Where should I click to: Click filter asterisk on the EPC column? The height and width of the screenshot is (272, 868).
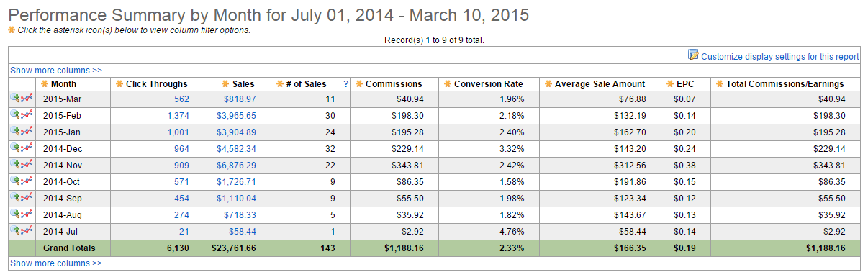[x=671, y=84]
